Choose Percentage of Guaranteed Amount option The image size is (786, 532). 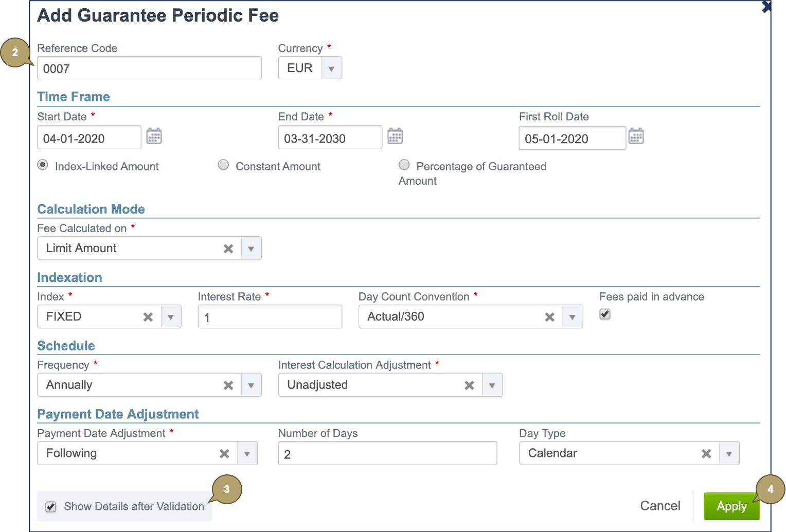[404, 165]
